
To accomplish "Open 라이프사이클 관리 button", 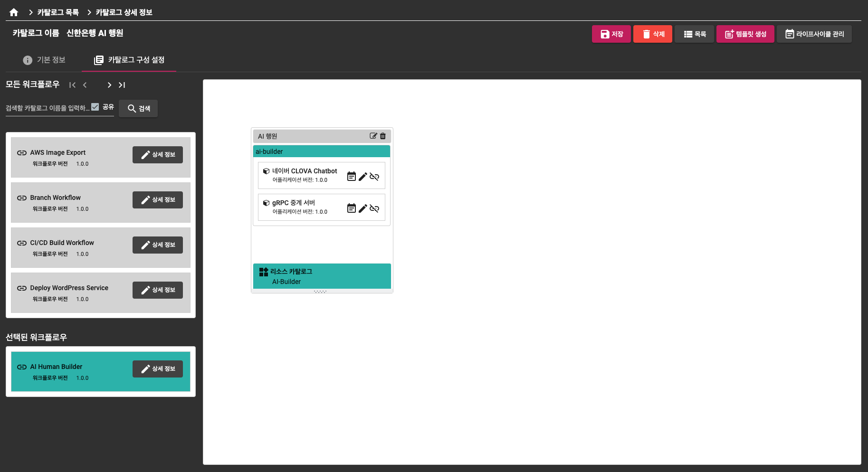I will (814, 34).
